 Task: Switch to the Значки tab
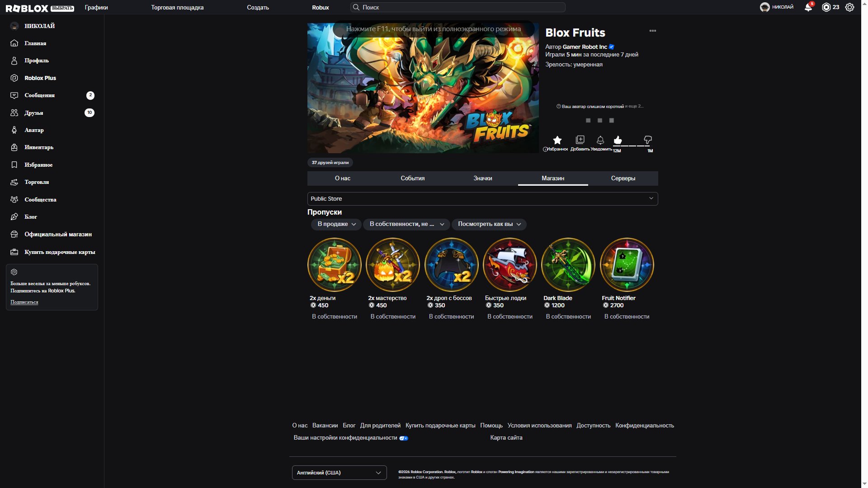point(483,178)
